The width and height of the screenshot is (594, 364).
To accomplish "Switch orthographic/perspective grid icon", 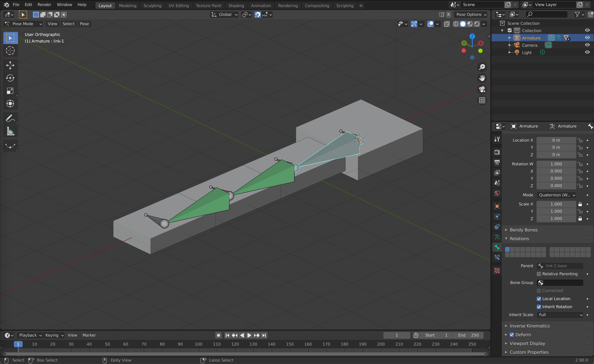I will [482, 100].
